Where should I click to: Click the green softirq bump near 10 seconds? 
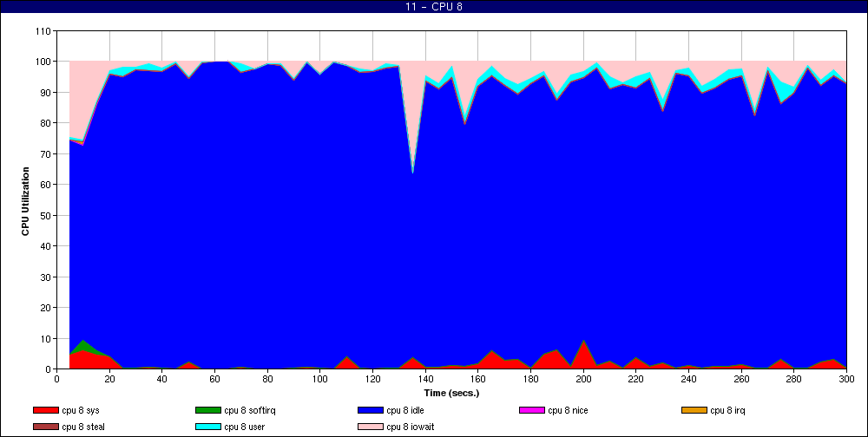tap(83, 345)
